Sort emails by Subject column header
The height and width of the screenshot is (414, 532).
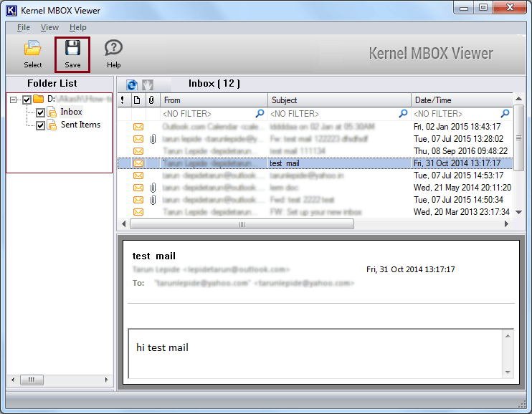[339, 100]
